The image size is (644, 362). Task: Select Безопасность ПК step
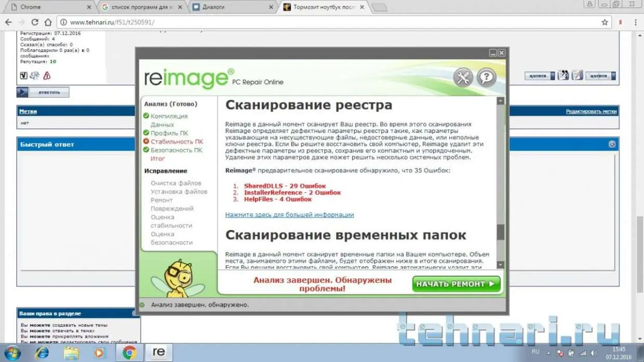pyautogui.click(x=177, y=150)
